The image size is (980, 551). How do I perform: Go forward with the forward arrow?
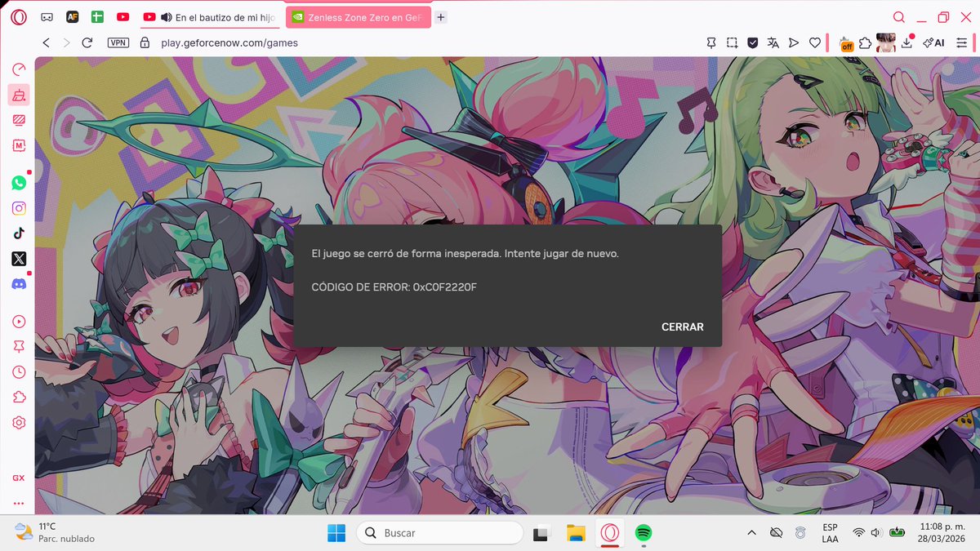click(x=66, y=42)
